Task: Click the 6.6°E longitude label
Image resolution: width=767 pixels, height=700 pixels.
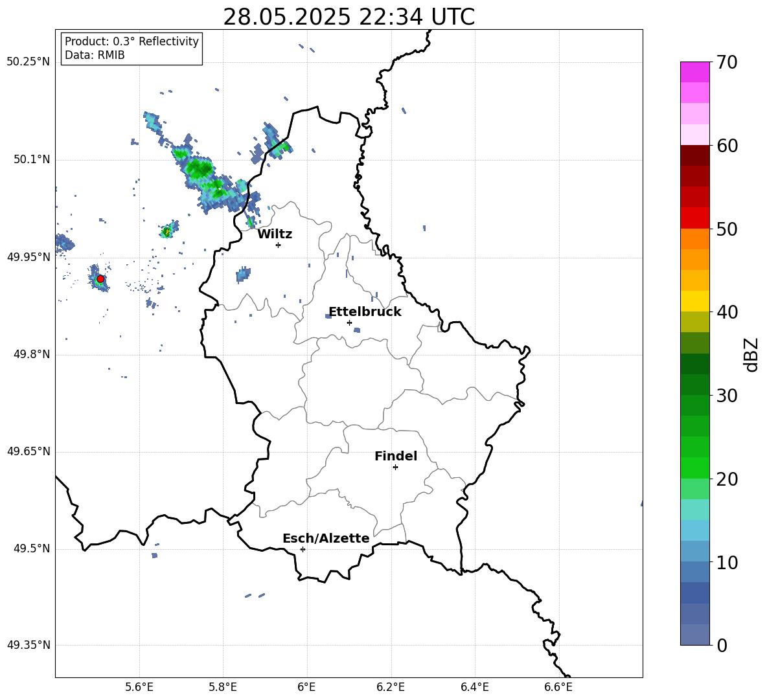Action: (558, 687)
